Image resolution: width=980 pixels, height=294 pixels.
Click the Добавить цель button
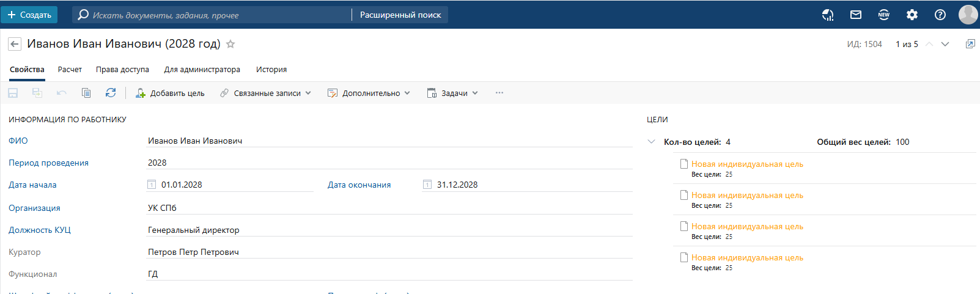click(170, 93)
